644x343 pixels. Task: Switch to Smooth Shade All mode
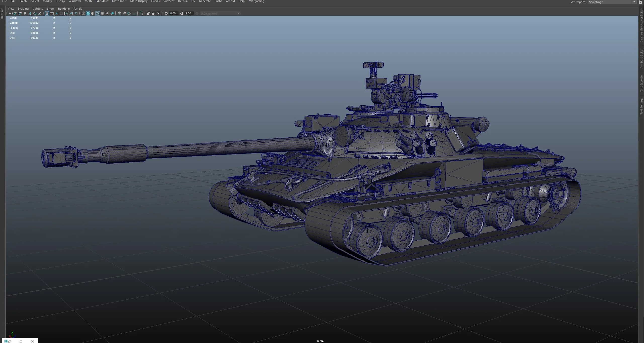88,13
